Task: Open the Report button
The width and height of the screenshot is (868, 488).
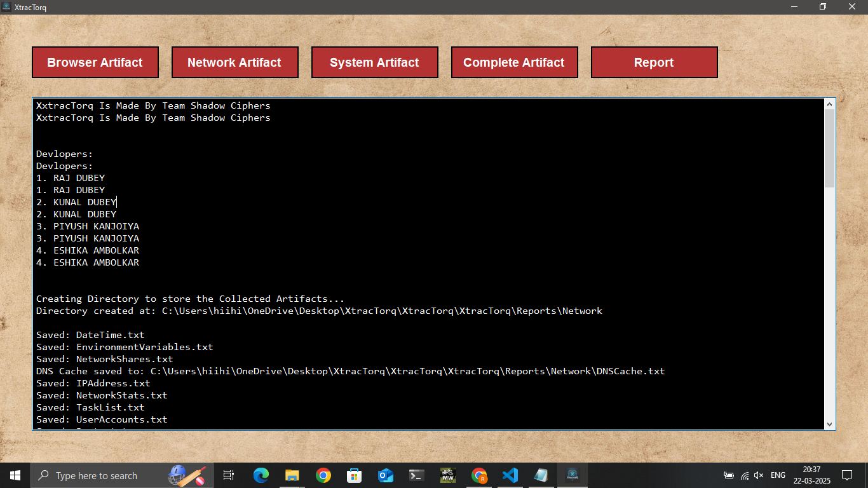Action: [x=654, y=62]
